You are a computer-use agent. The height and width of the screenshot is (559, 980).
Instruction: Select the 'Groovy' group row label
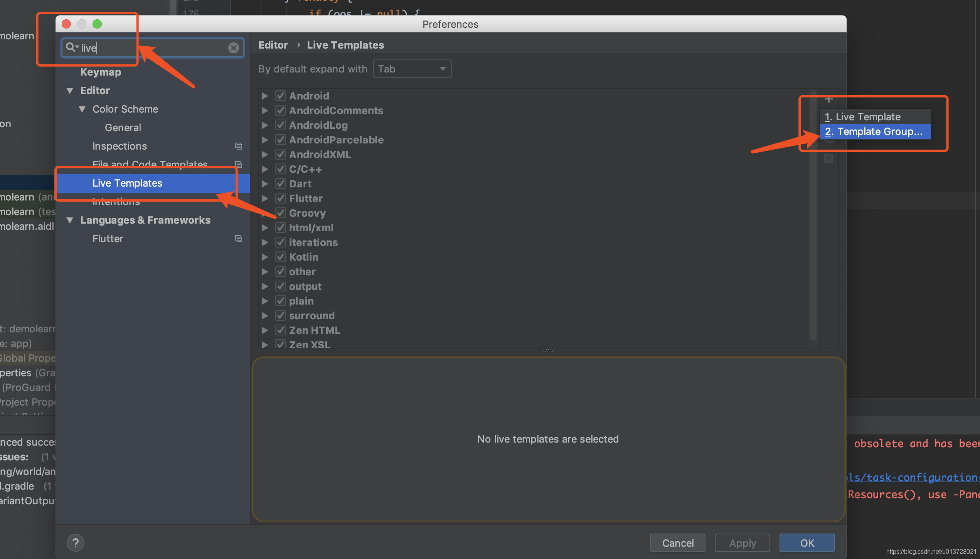(307, 213)
